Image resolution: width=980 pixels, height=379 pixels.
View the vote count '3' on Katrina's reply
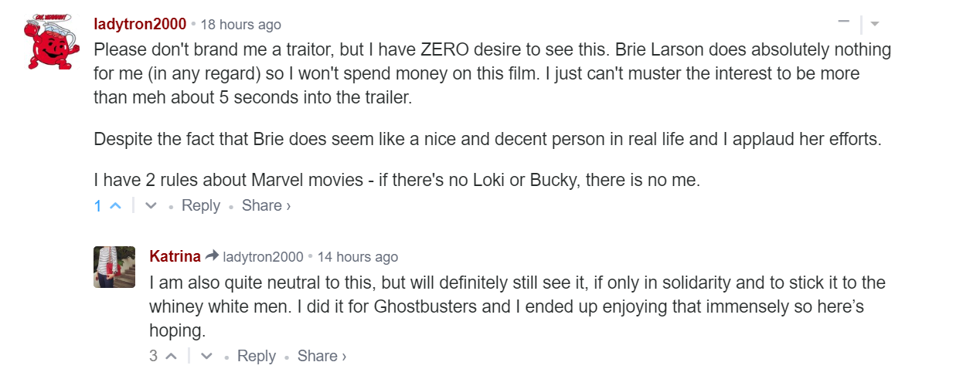pos(154,357)
